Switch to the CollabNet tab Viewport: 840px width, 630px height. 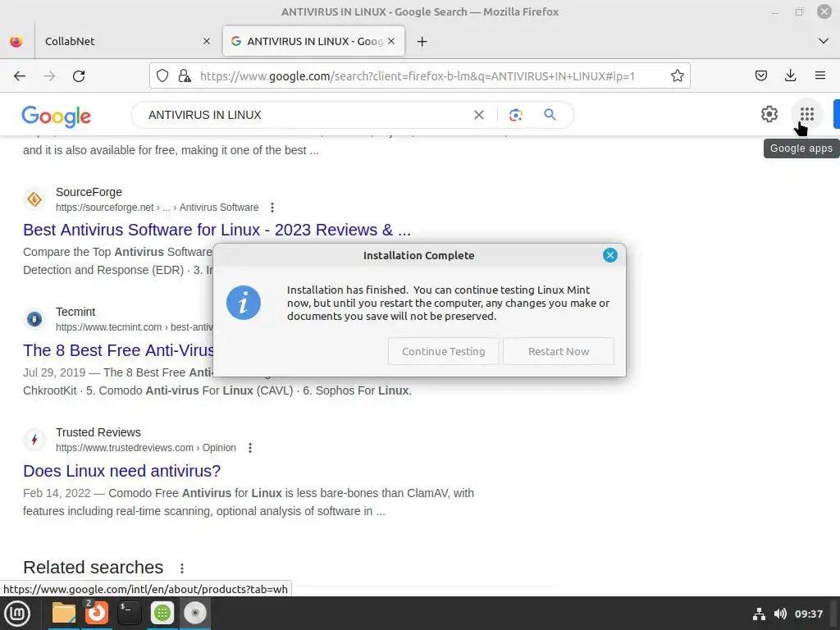coord(126,41)
